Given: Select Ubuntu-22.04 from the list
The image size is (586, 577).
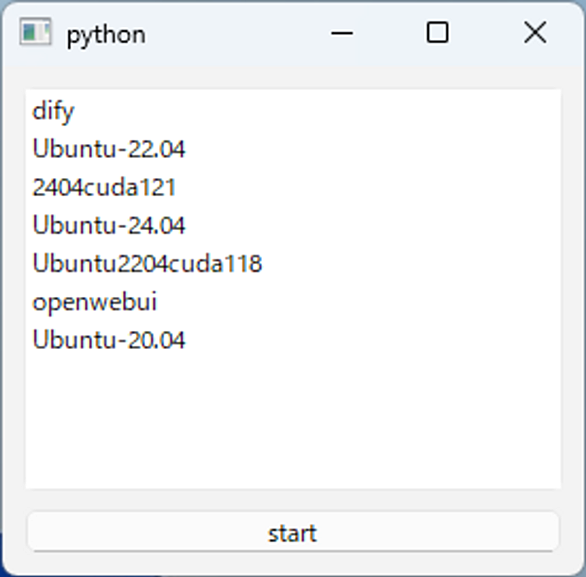Looking at the screenshot, I should point(293,149).
